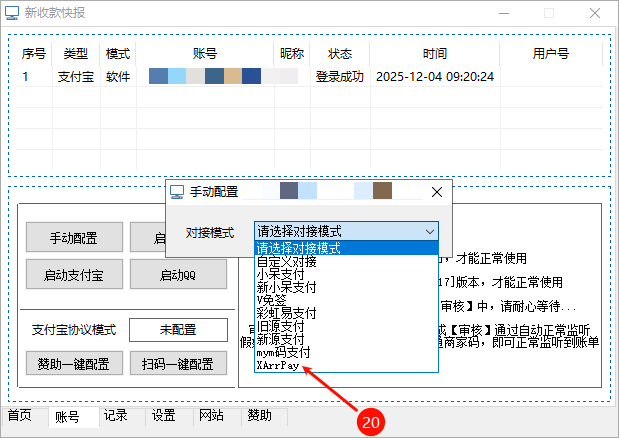
Task: Go to the 设置 tab
Action: [x=164, y=415]
